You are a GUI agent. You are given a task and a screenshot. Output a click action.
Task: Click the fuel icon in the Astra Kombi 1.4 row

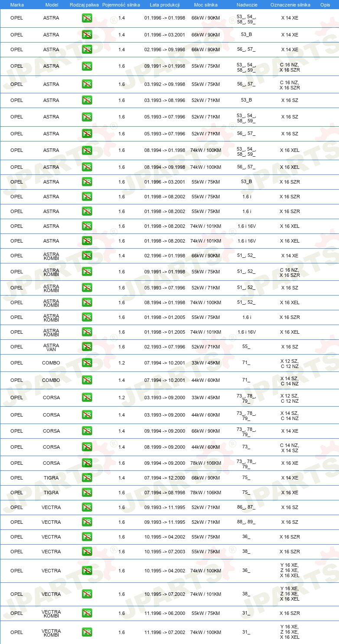point(87,256)
